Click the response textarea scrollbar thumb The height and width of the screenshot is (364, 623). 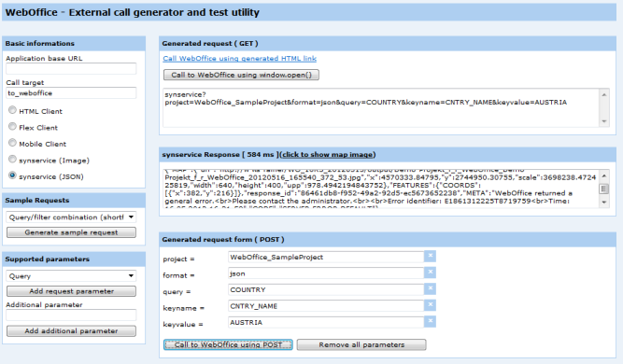click(x=604, y=189)
